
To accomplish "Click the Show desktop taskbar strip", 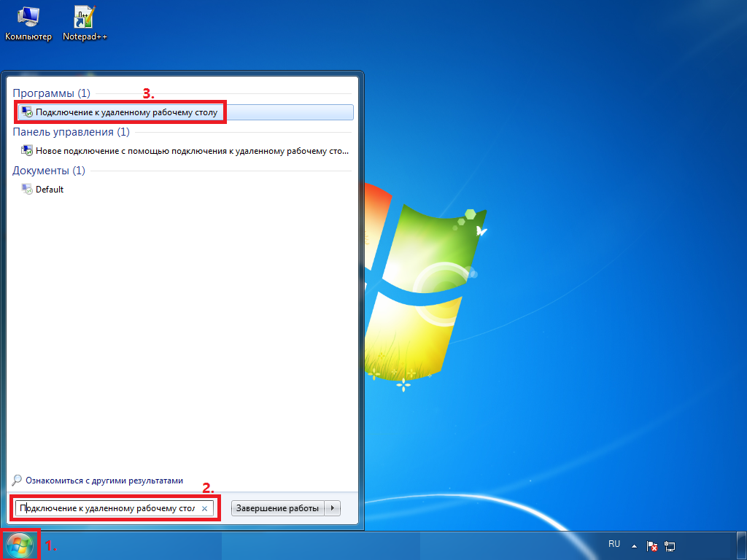I will pyautogui.click(x=741, y=545).
